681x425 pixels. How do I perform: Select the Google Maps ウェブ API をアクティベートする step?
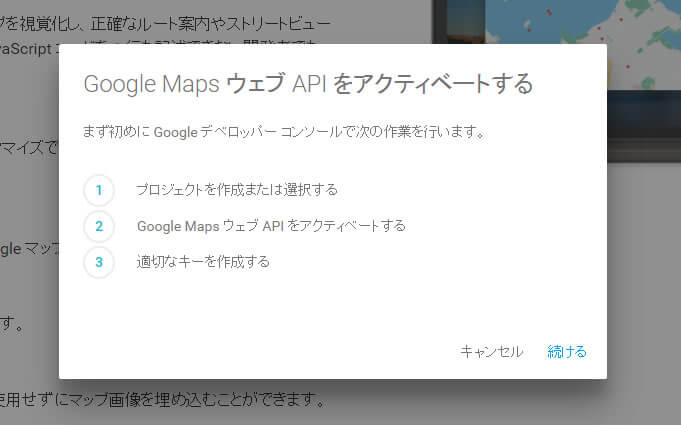[x=271, y=226]
